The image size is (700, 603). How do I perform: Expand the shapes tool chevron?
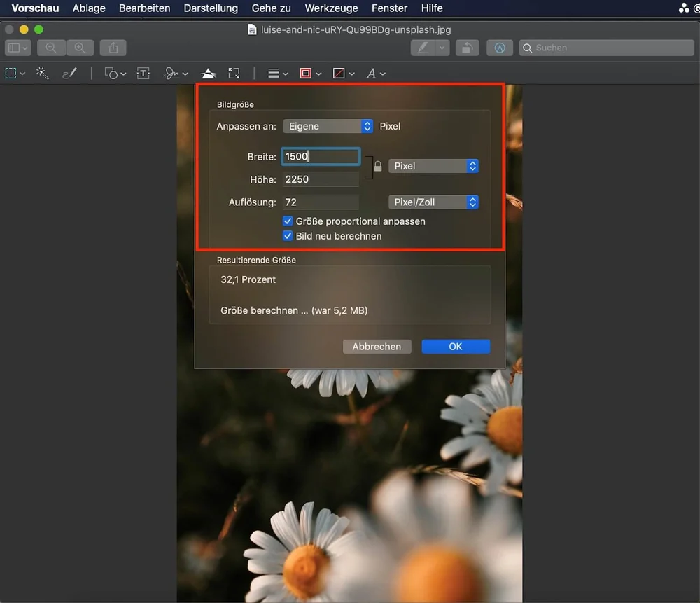pos(123,74)
